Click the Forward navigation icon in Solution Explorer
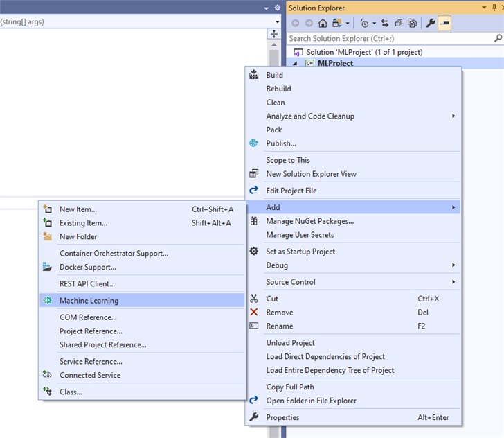The image size is (504, 438). 309,23
